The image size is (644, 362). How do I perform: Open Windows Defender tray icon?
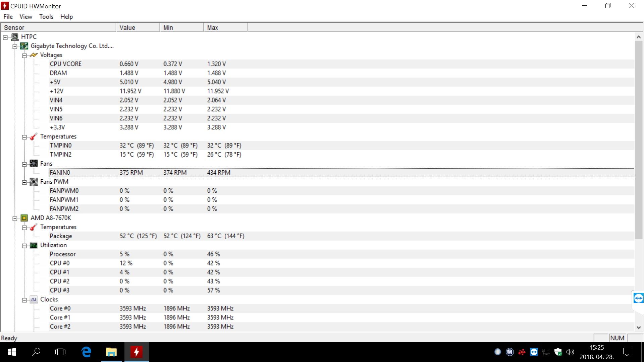(x=558, y=352)
